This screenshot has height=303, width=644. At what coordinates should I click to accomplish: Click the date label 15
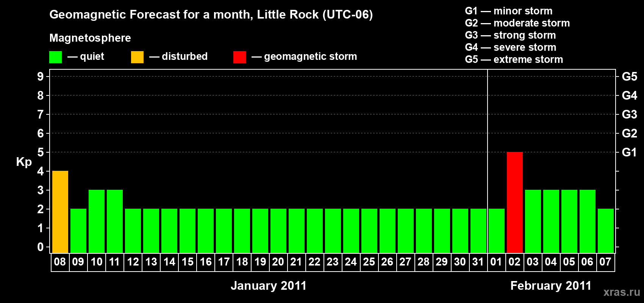(x=188, y=262)
